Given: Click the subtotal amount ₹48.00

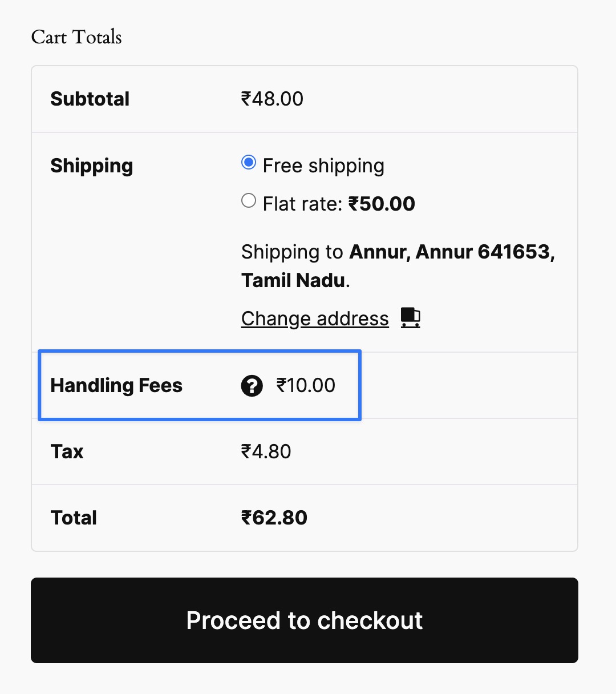Looking at the screenshot, I should pyautogui.click(x=272, y=99).
